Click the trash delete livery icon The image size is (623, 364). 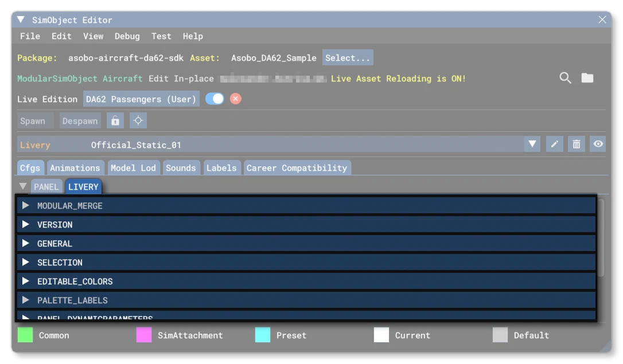[x=576, y=144]
